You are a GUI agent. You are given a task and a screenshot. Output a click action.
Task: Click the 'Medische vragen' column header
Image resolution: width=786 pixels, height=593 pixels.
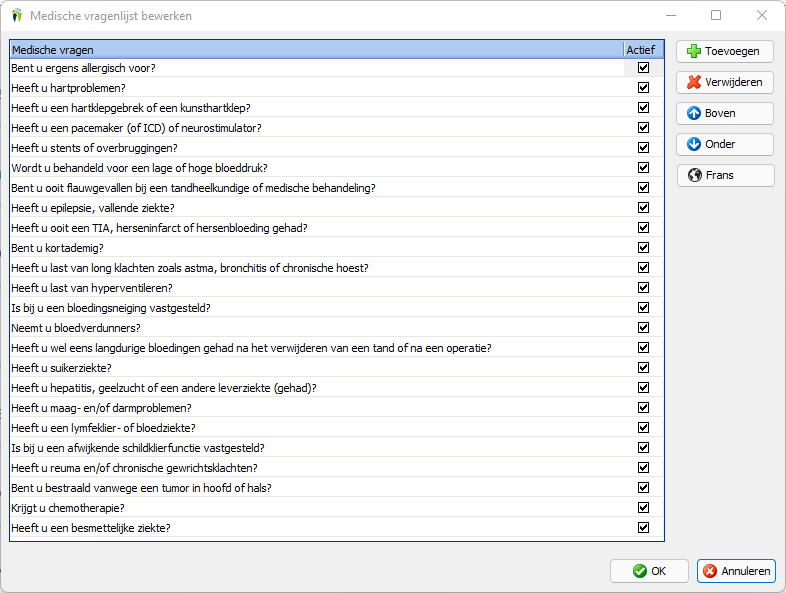coord(317,50)
